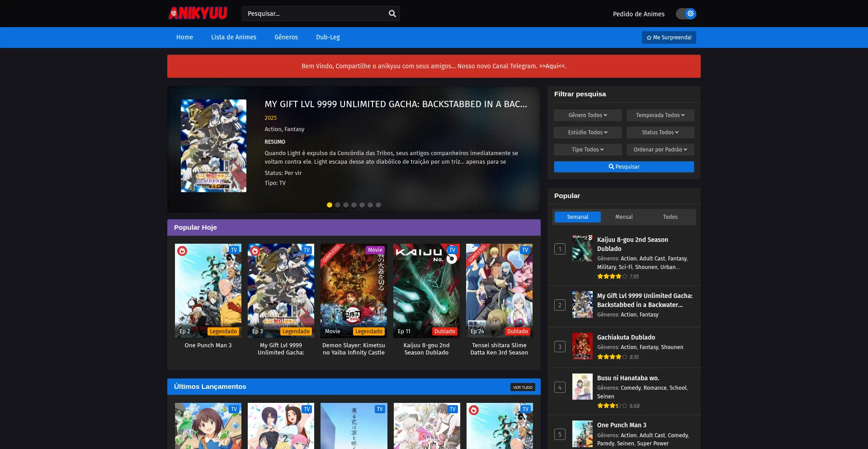
Task: Click the star rating of Gachiakuta Dublado
Action: tap(612, 357)
